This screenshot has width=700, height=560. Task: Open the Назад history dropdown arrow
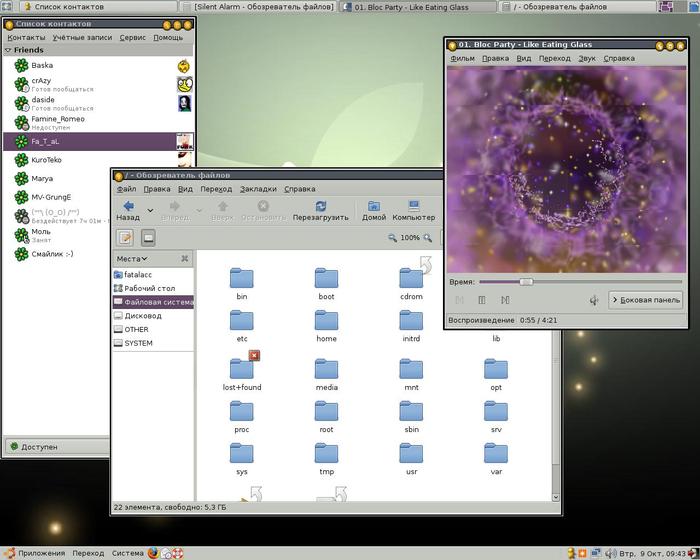pyautogui.click(x=150, y=210)
